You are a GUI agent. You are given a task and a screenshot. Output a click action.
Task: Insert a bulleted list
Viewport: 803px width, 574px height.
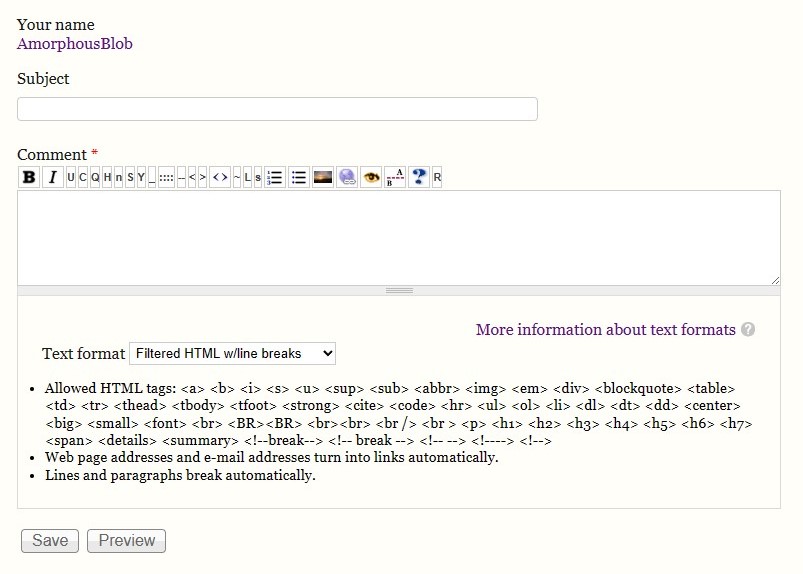click(x=298, y=177)
